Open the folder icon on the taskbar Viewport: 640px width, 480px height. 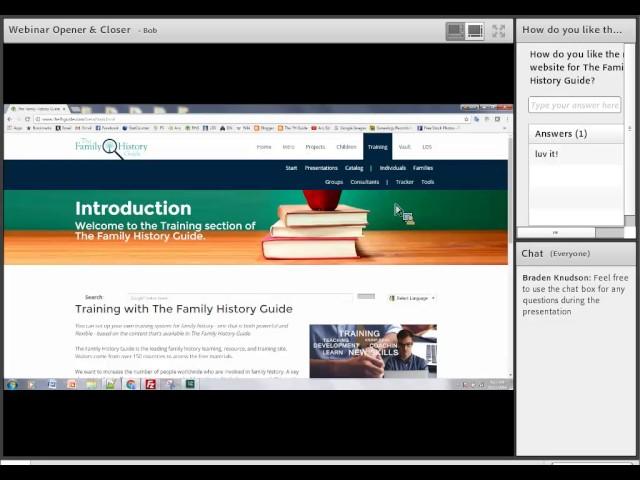[x=91, y=384]
